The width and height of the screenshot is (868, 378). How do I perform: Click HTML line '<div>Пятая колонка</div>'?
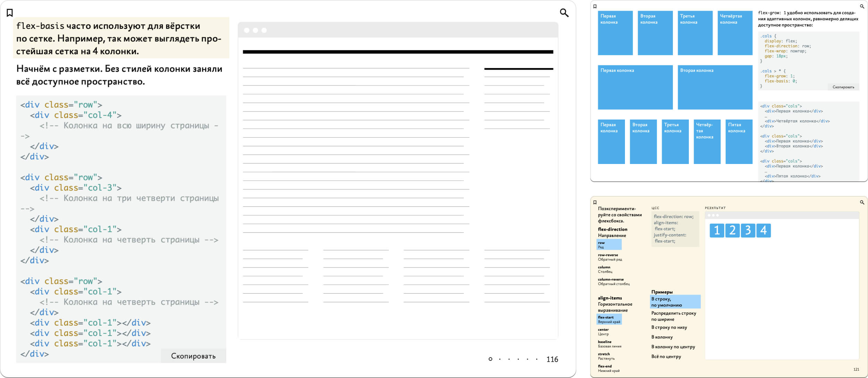click(792, 176)
